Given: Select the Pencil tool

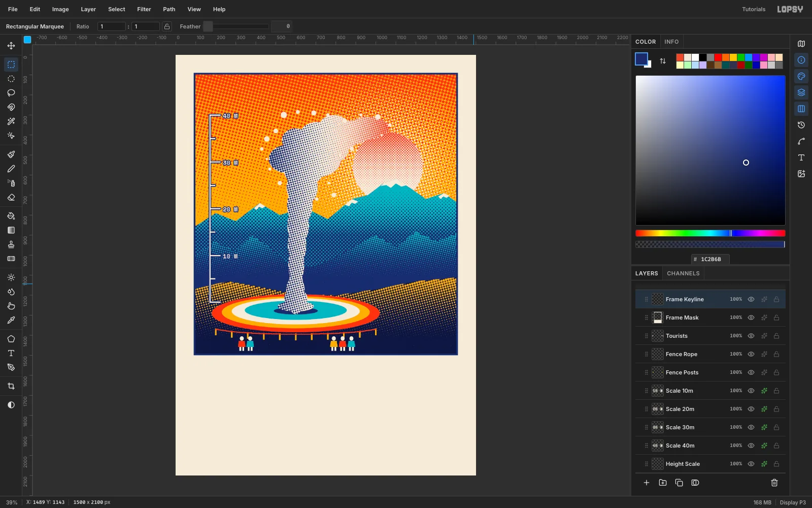Looking at the screenshot, I should [11, 169].
